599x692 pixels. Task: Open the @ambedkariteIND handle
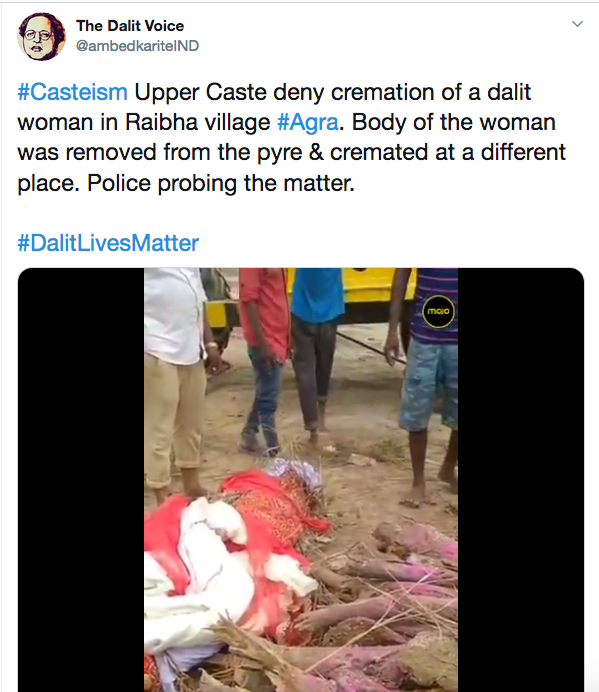137,45
